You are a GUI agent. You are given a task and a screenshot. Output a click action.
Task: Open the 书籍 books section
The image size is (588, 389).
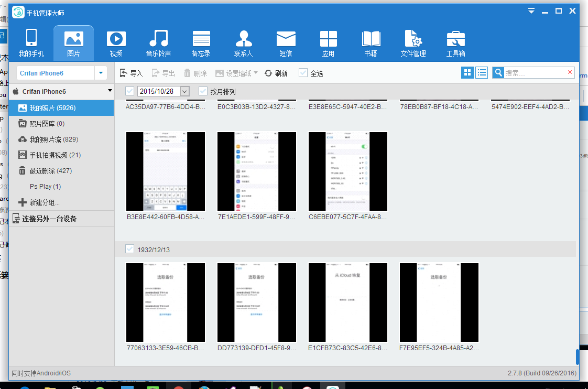(371, 43)
